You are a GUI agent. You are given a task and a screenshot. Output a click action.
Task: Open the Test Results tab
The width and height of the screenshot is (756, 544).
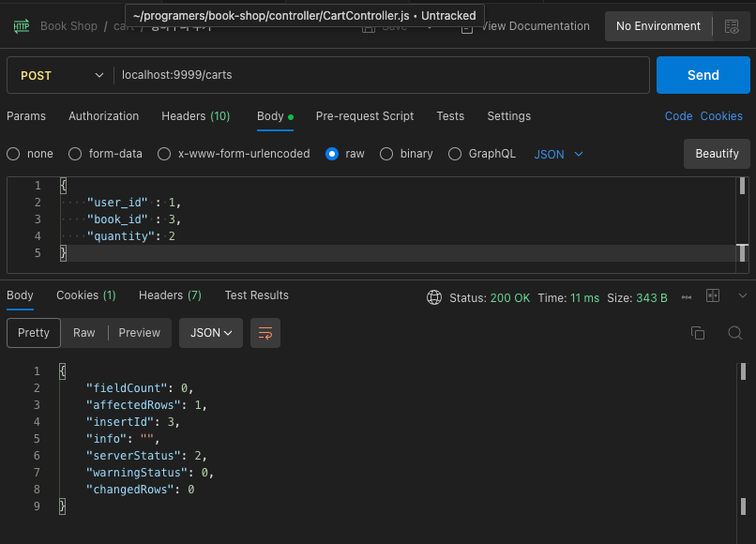pos(256,295)
